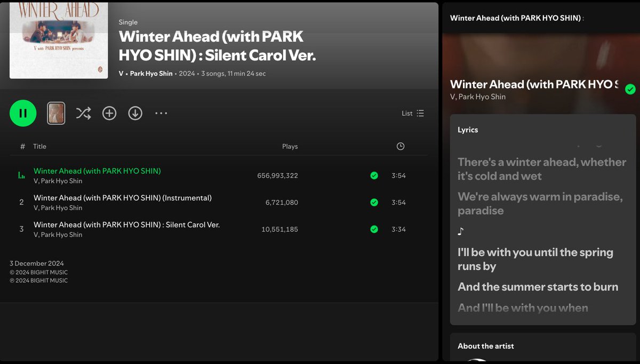Select the Silent Carol Ver. track title
The height and width of the screenshot is (364, 640).
pyautogui.click(x=127, y=224)
